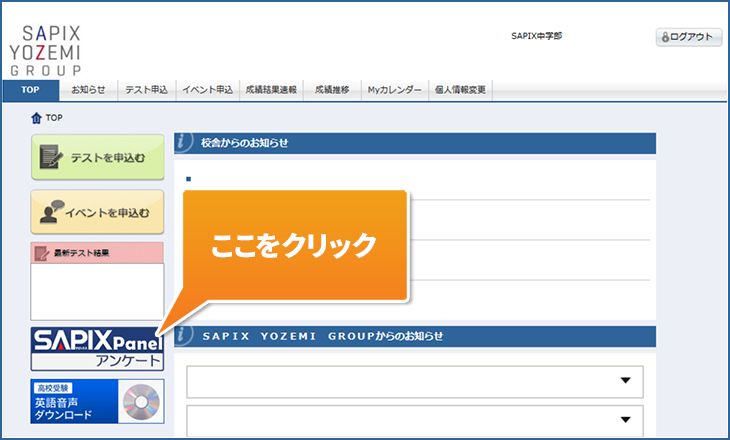Click the イベントを申込む yellow button
This screenshot has height=440, width=730.
[x=98, y=212]
